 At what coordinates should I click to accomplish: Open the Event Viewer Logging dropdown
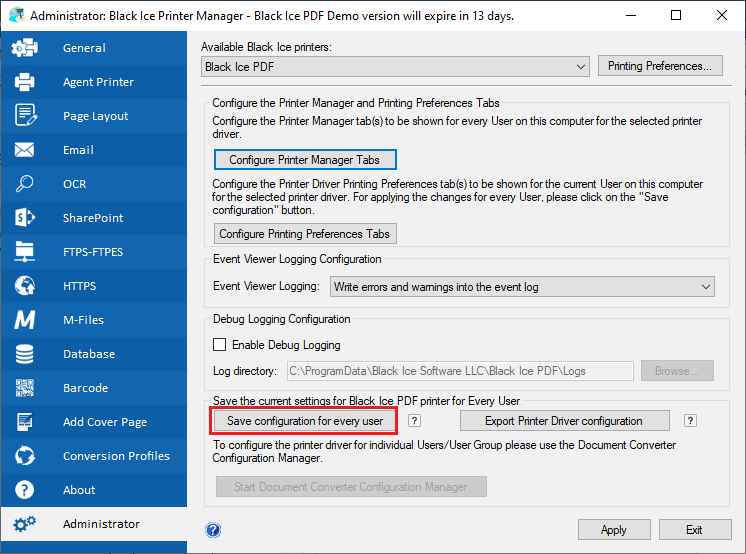522,287
